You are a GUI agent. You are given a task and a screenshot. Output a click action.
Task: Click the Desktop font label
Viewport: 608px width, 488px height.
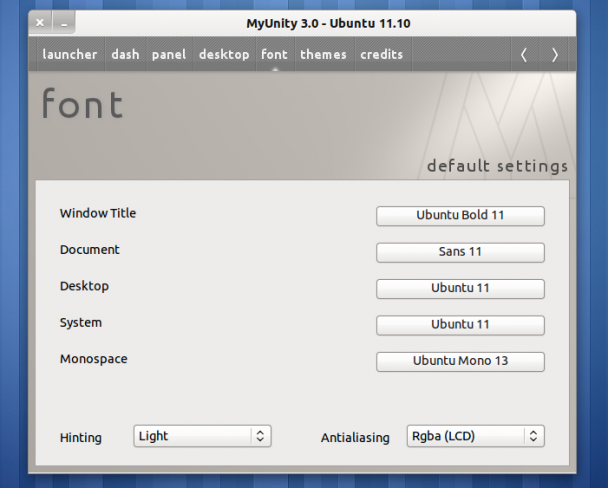pyautogui.click(x=84, y=286)
